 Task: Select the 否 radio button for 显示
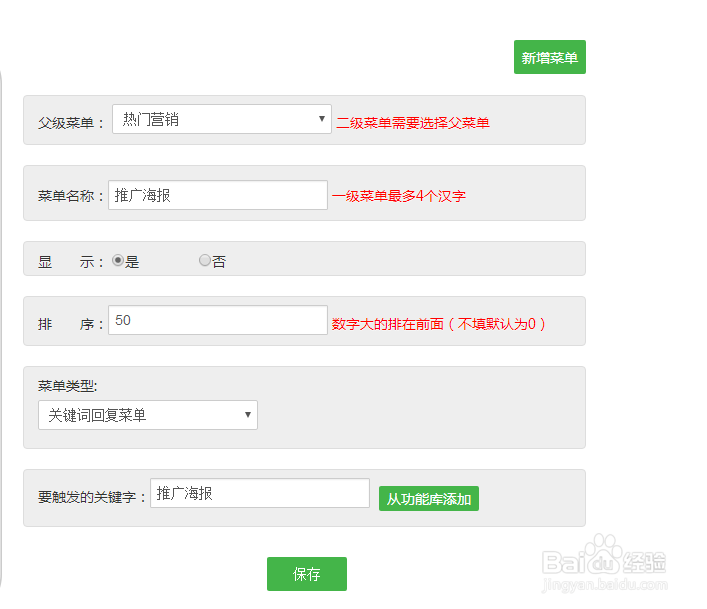tap(205, 260)
